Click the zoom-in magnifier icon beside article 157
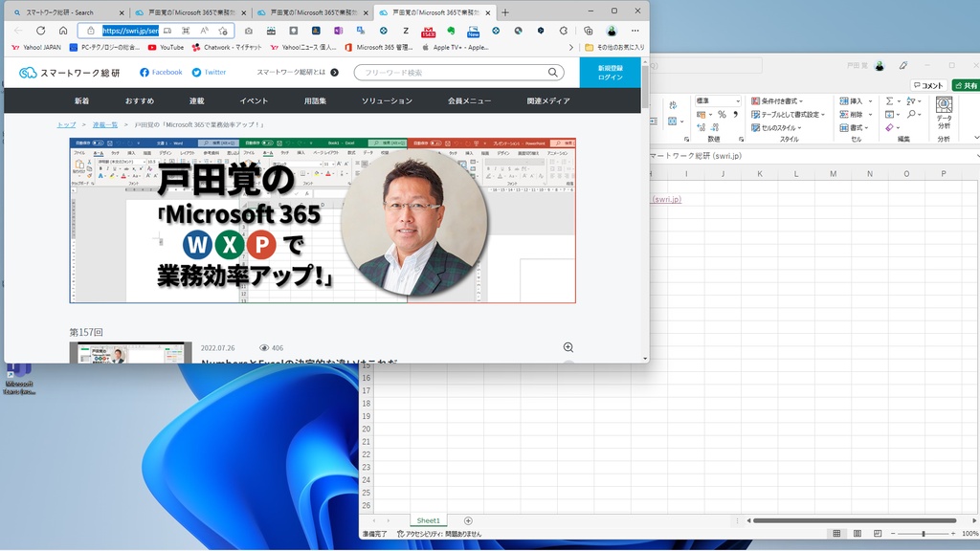 pos(568,347)
